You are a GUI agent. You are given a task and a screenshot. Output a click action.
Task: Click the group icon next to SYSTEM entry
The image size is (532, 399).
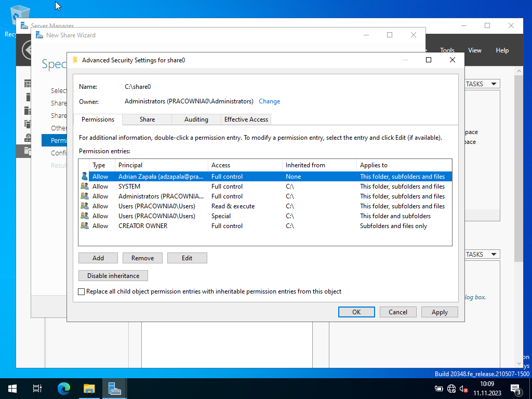point(84,187)
